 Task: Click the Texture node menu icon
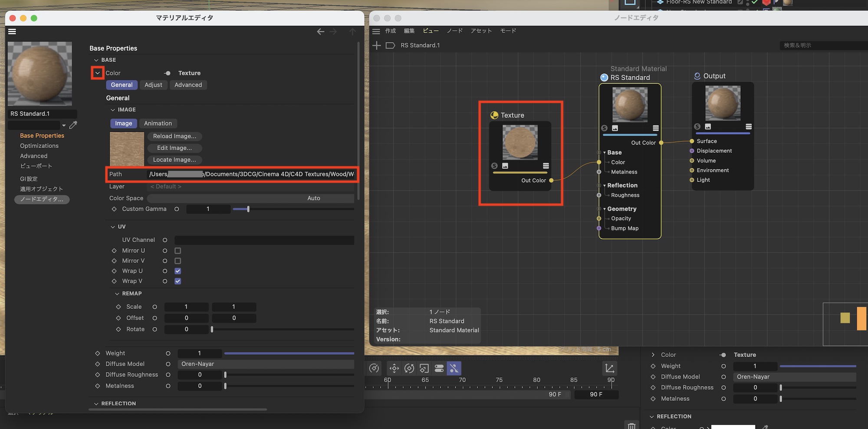[546, 166]
